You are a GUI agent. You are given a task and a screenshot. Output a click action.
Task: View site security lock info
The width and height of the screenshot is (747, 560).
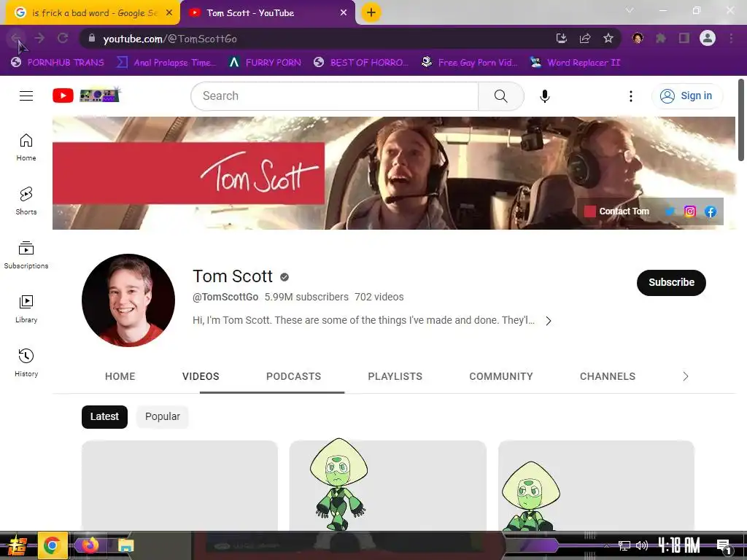pos(92,39)
